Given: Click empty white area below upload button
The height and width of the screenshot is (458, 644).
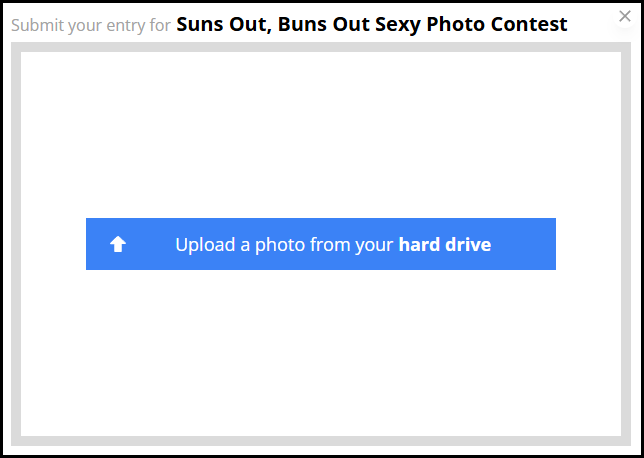Looking at the screenshot, I should 321,353.
